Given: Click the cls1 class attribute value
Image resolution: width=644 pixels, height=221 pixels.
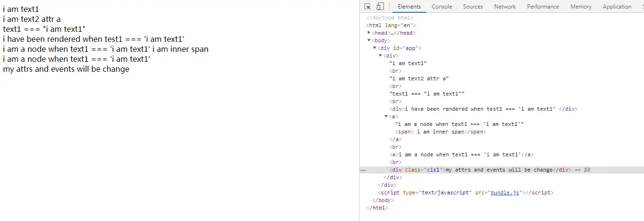Looking at the screenshot, I should click(433, 170).
